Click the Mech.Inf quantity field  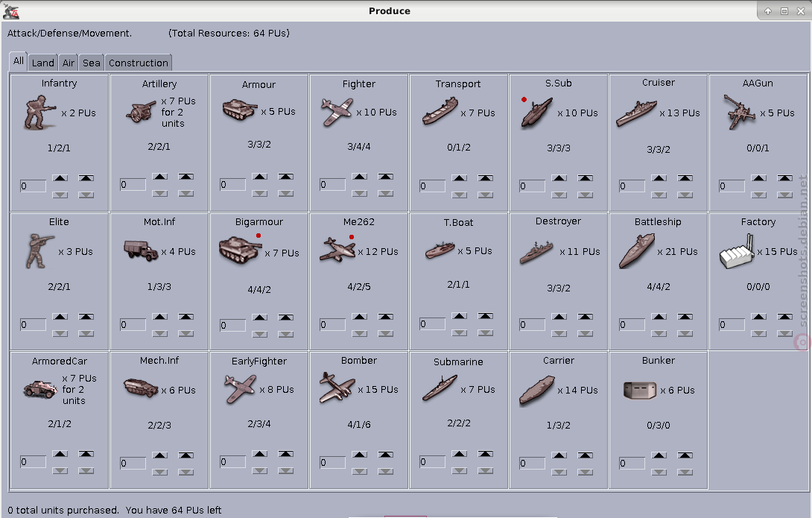(133, 463)
